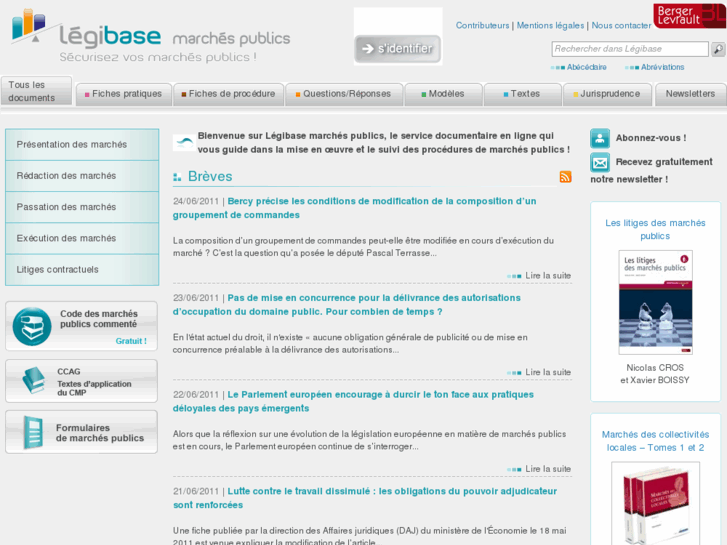Select the Jurisprudence tab
The height and width of the screenshot is (545, 727).
607,94
